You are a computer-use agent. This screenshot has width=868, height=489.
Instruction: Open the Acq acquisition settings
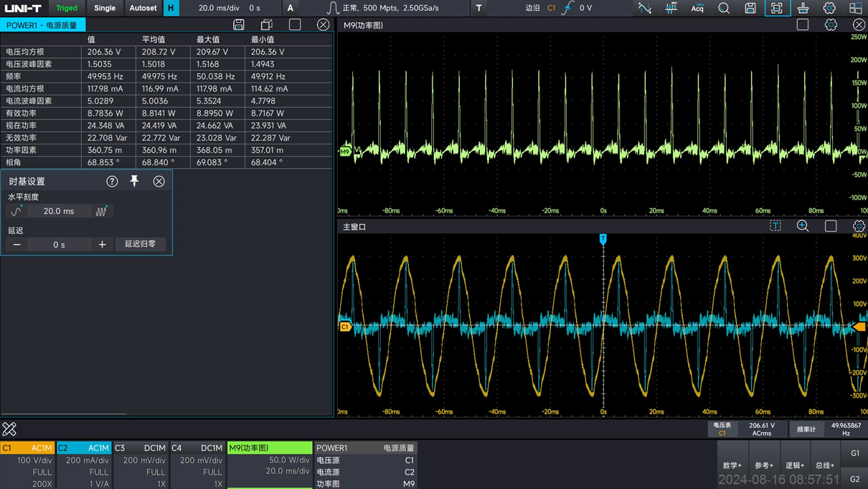point(697,8)
